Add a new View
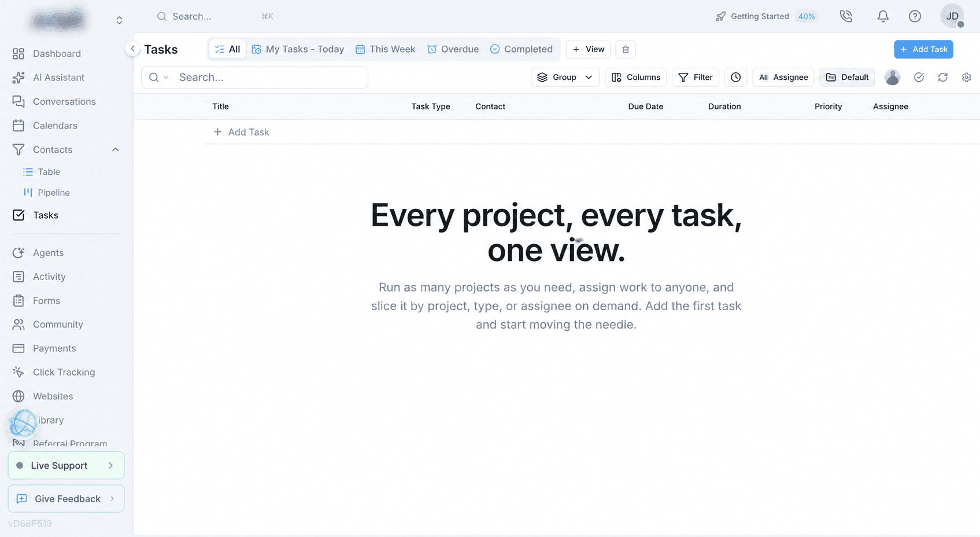This screenshot has height=537, width=980. click(x=589, y=49)
